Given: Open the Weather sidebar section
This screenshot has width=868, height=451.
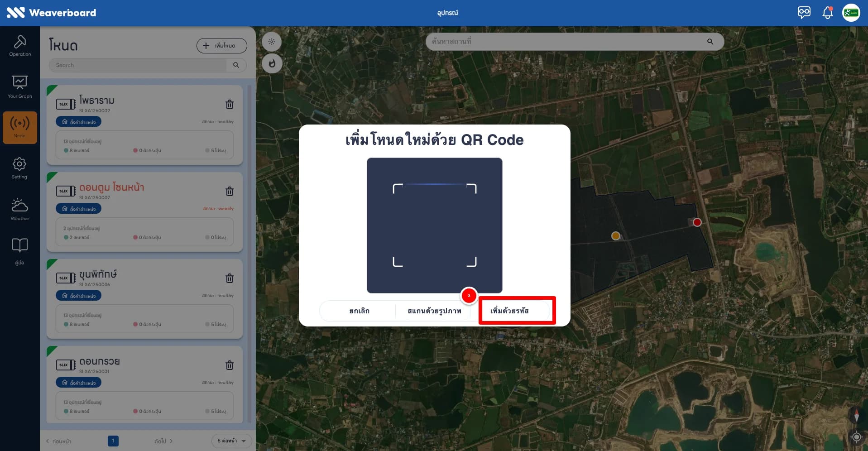Looking at the screenshot, I should point(19,209).
